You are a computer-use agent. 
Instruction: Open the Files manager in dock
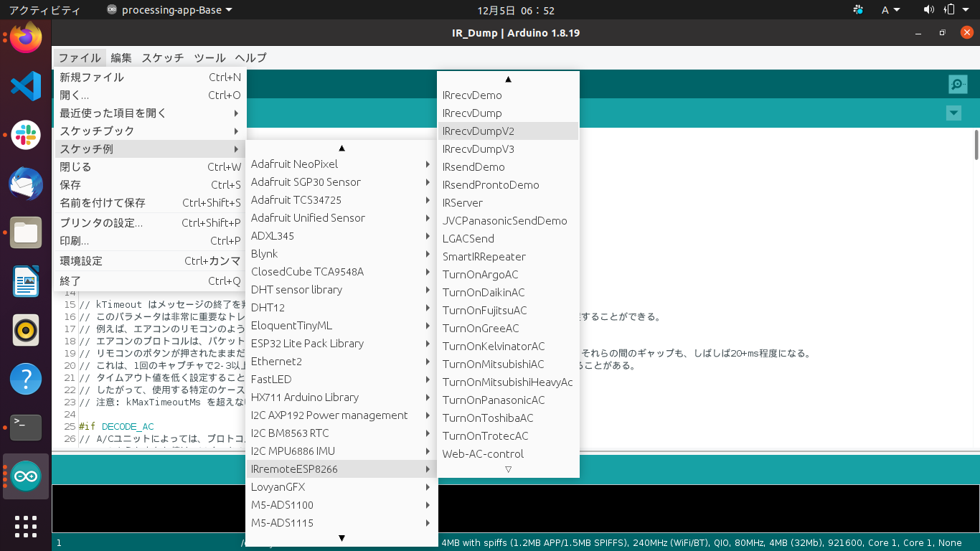[x=26, y=232]
